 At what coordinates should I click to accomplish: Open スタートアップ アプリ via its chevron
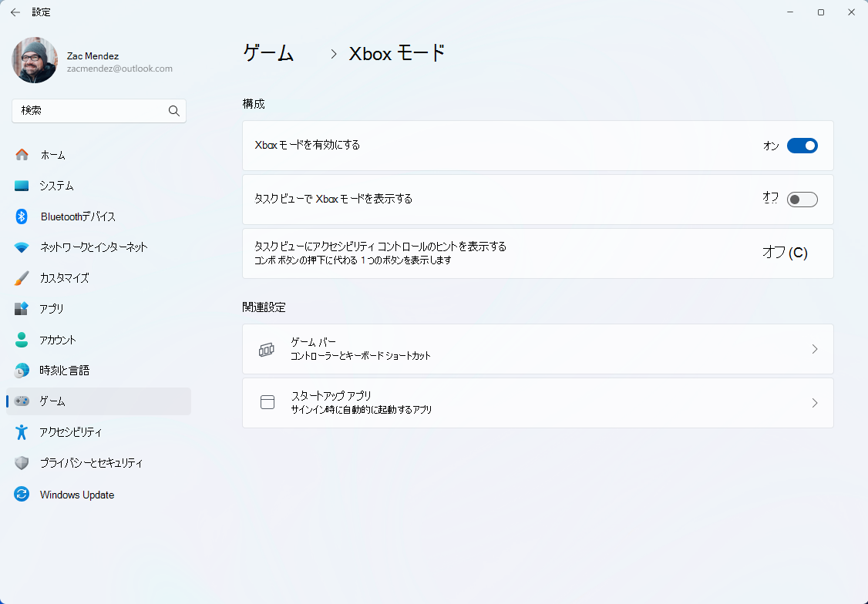pyautogui.click(x=815, y=403)
